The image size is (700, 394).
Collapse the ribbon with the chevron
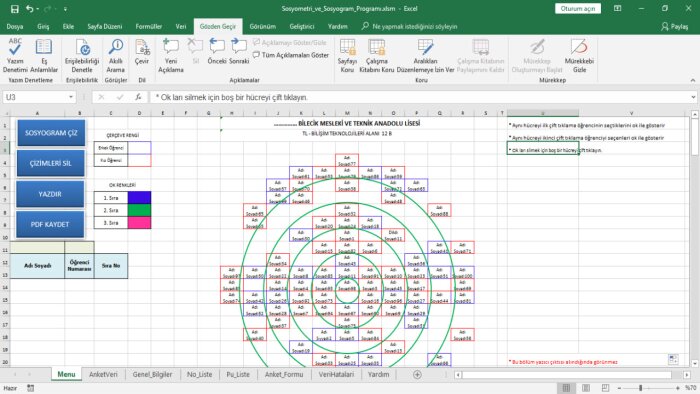pyautogui.click(x=692, y=80)
